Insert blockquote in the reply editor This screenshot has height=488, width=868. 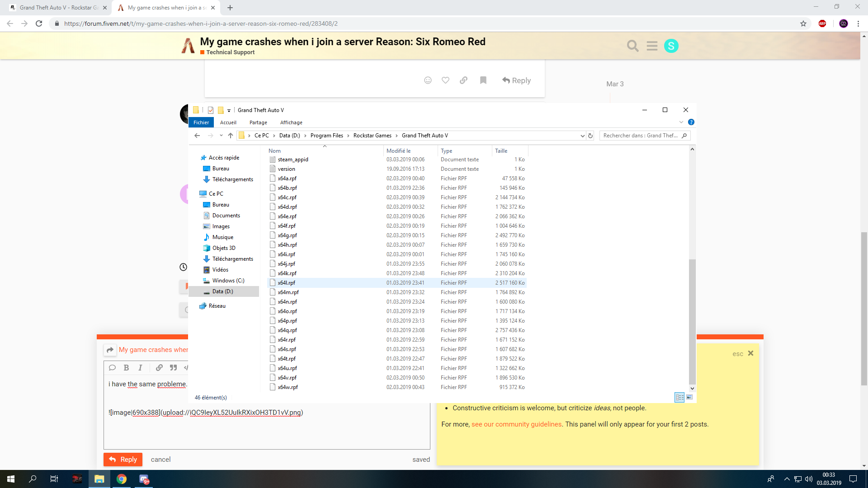(173, 368)
